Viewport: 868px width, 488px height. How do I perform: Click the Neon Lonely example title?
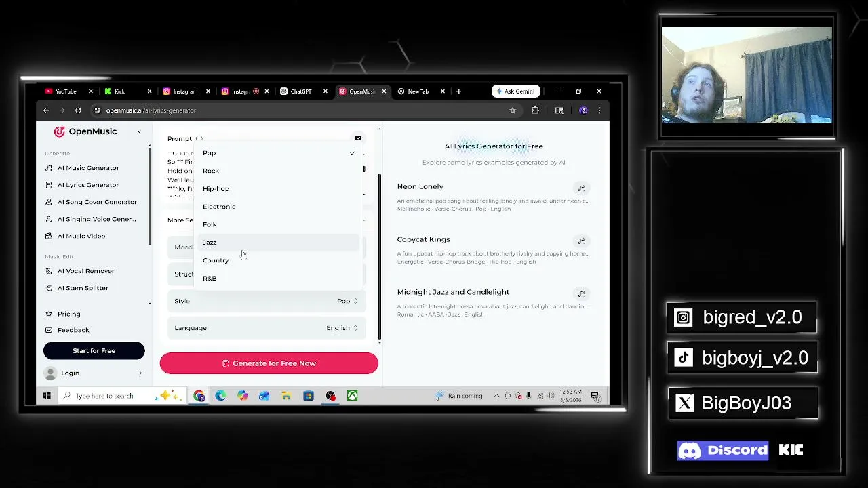[420, 186]
